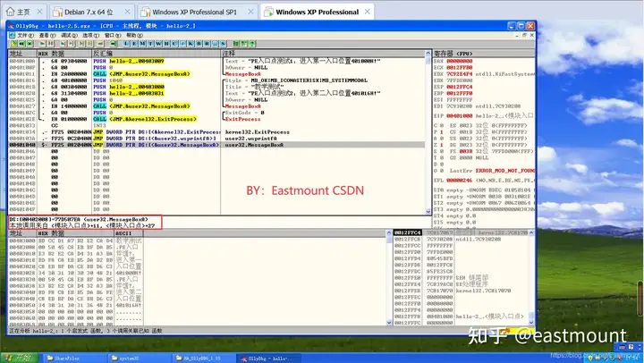The width and height of the screenshot is (644, 363).
Task: Click the Go to address toolbar icon
Action: [114, 44]
